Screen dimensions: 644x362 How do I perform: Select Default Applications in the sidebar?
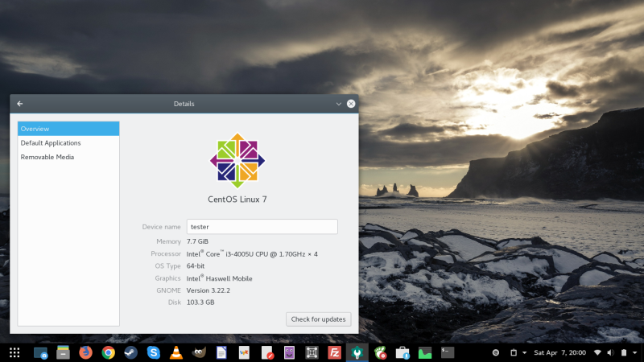click(x=51, y=143)
